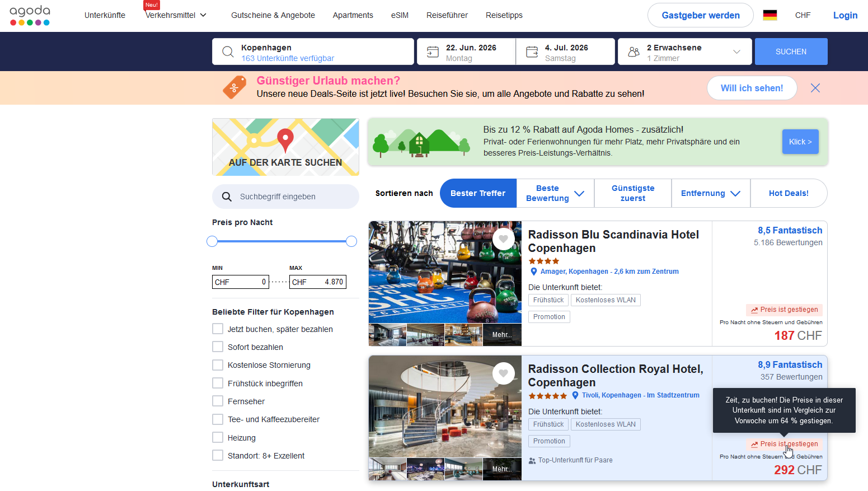Favorite Radisson Blu Scandinavia with the heart icon
The width and height of the screenshot is (868, 491).
tap(503, 239)
